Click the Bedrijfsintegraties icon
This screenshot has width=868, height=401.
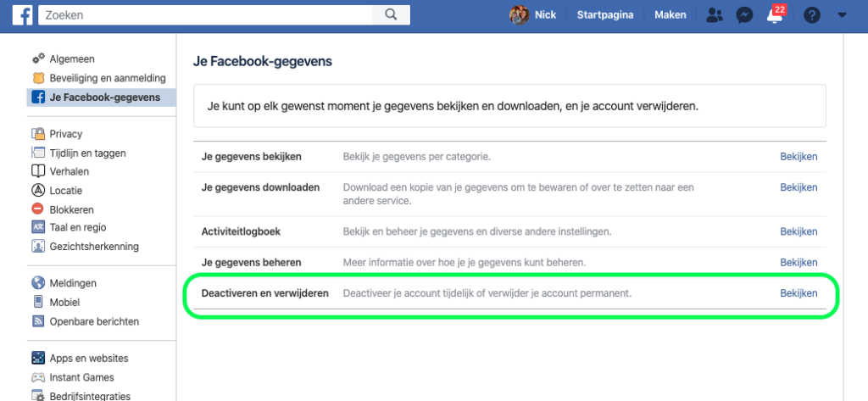pos(38,395)
